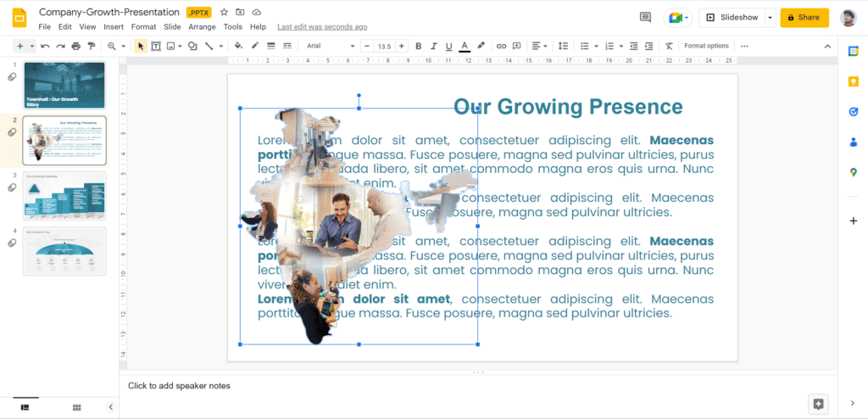Image resolution: width=868 pixels, height=419 pixels.
Task: Open the text align dropdown
Action: pos(539,46)
